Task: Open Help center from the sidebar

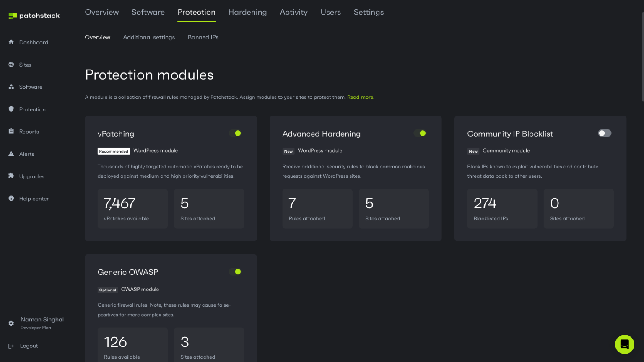Action: (x=34, y=198)
